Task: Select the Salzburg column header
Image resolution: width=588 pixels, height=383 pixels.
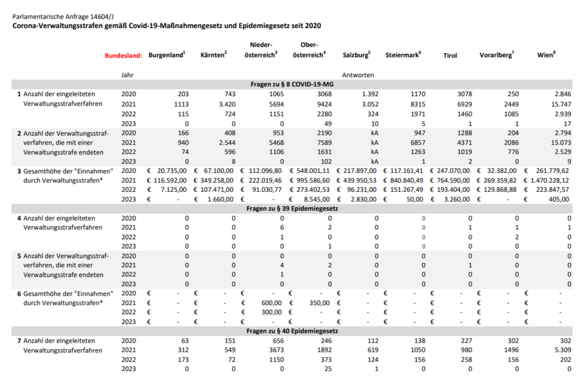Action: pyautogui.click(x=357, y=55)
